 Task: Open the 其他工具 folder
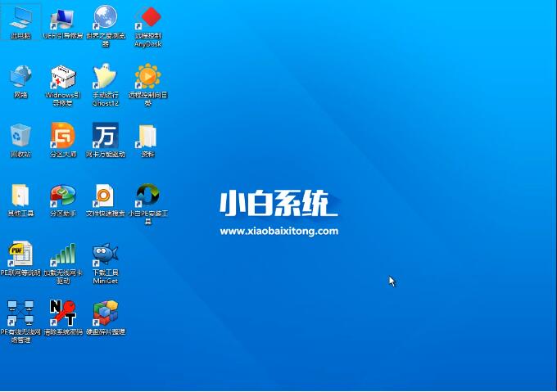coord(20,195)
